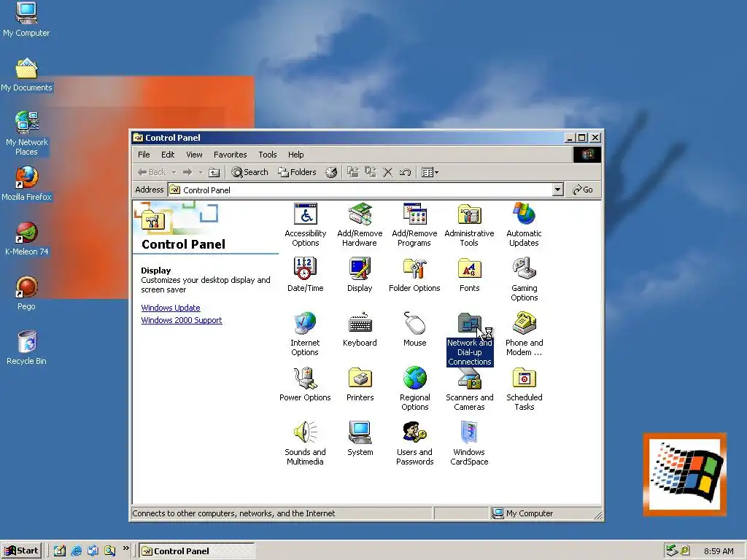Follow the Windows 2000 Support link

182,320
